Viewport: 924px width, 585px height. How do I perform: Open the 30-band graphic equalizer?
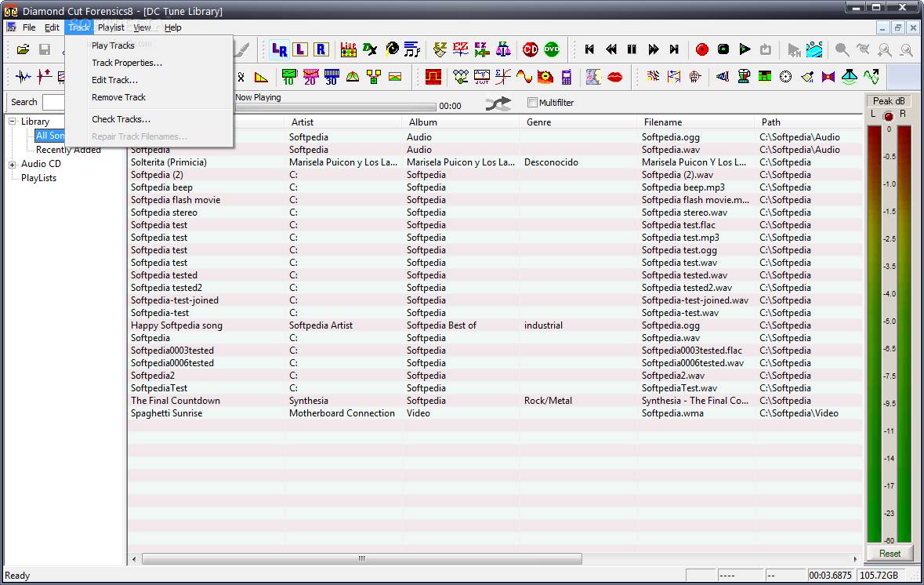(x=332, y=77)
